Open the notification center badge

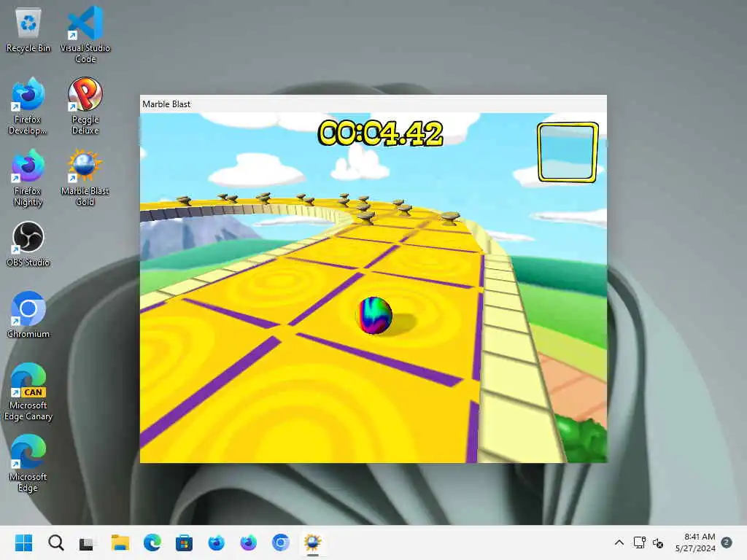(727, 542)
